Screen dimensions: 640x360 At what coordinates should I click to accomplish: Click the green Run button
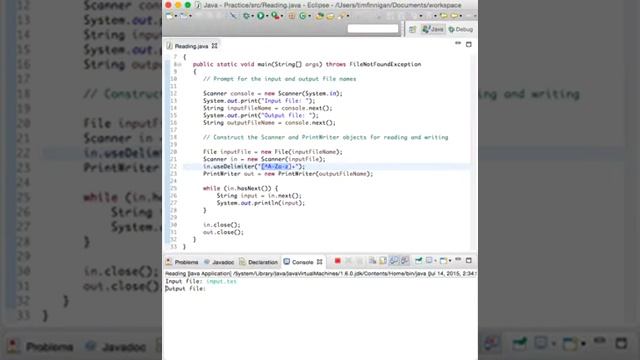(260, 16)
